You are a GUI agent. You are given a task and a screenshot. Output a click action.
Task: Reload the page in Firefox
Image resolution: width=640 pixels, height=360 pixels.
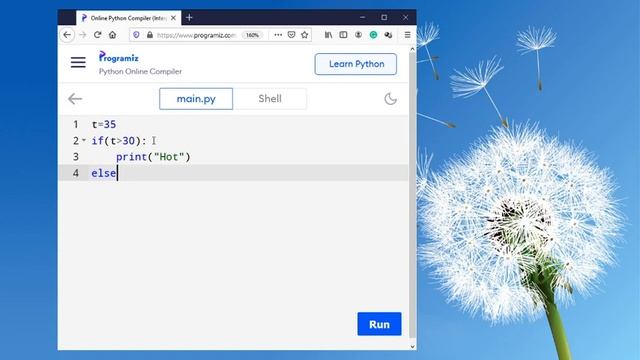tap(97, 35)
